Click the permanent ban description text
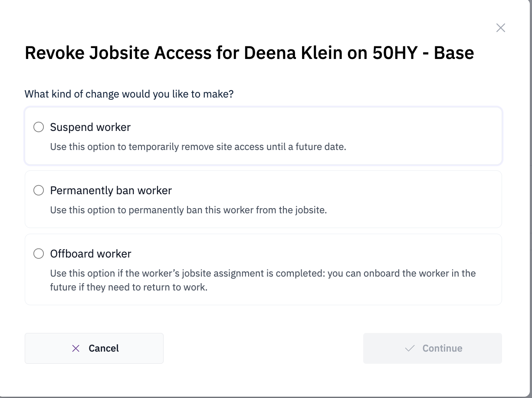The height and width of the screenshot is (398, 532). click(x=188, y=210)
